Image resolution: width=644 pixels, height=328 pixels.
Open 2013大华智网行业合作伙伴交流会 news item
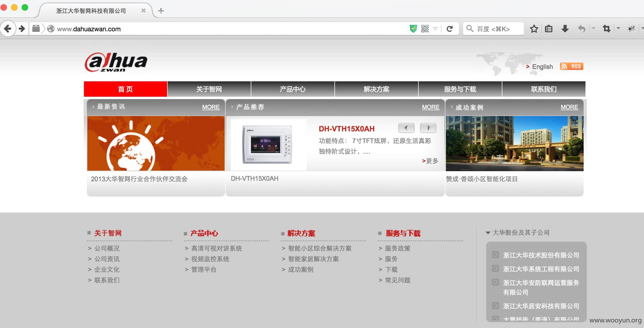[x=139, y=179]
